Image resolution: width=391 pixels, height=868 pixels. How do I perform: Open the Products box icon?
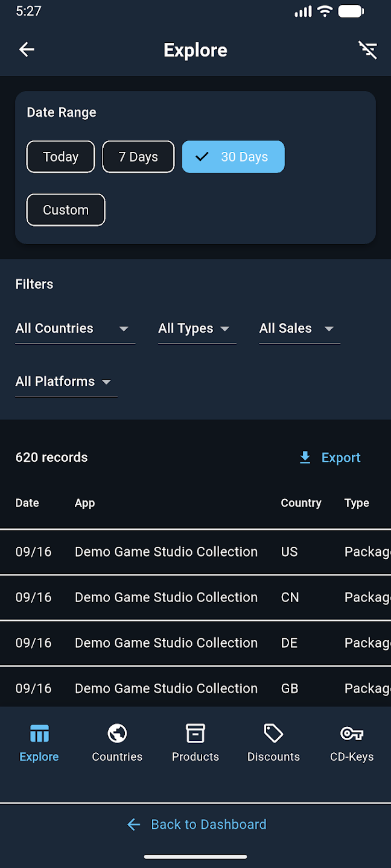[195, 734]
